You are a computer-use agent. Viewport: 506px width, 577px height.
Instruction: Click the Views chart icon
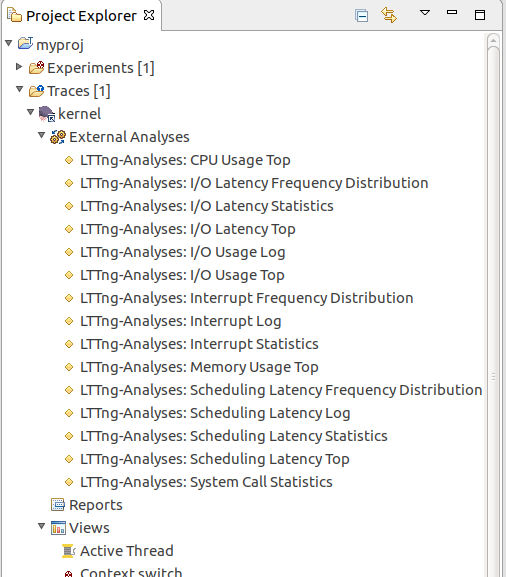click(58, 528)
